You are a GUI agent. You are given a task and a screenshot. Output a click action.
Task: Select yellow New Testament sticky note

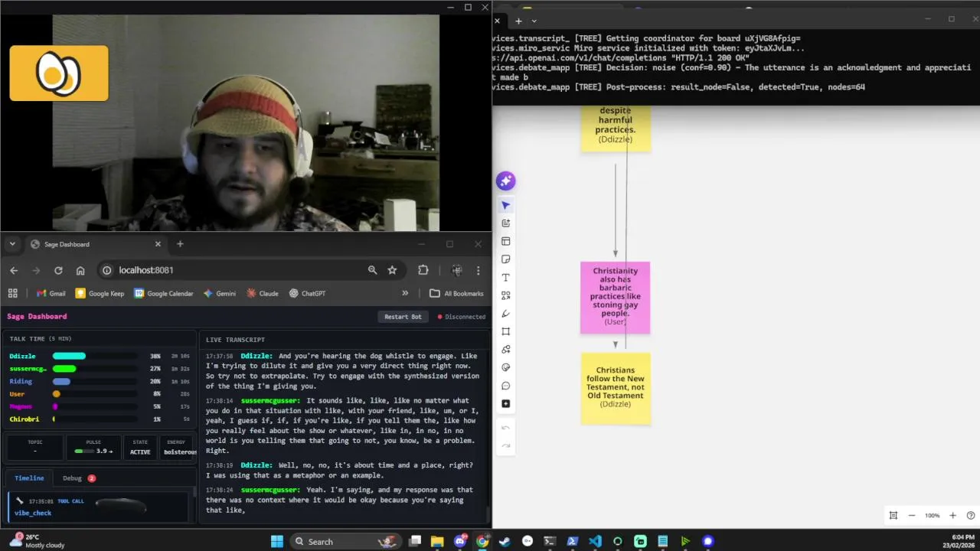(x=616, y=388)
